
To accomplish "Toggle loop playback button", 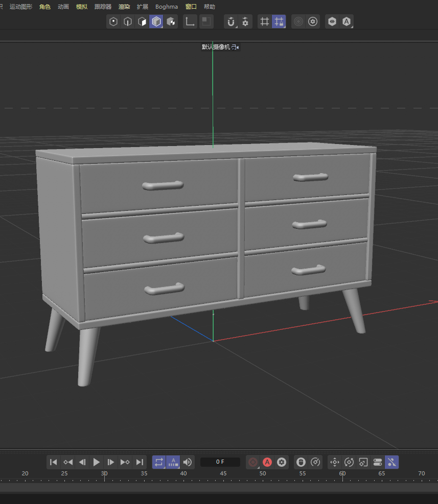I will tap(159, 462).
